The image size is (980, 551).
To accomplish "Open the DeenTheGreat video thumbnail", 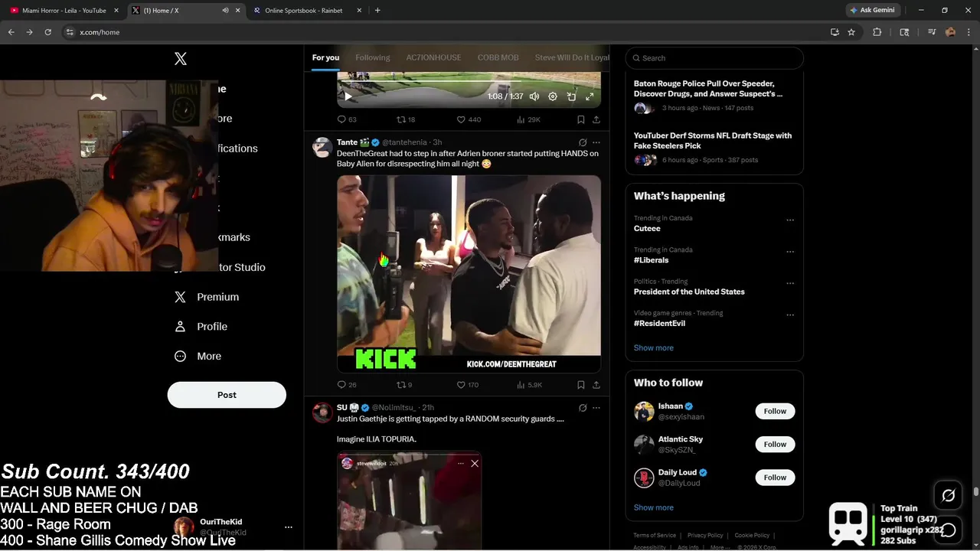I will tap(469, 274).
